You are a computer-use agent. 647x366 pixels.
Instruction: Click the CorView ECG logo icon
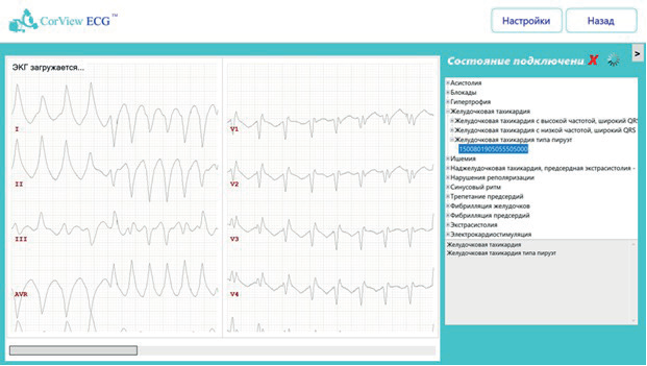click(x=23, y=21)
